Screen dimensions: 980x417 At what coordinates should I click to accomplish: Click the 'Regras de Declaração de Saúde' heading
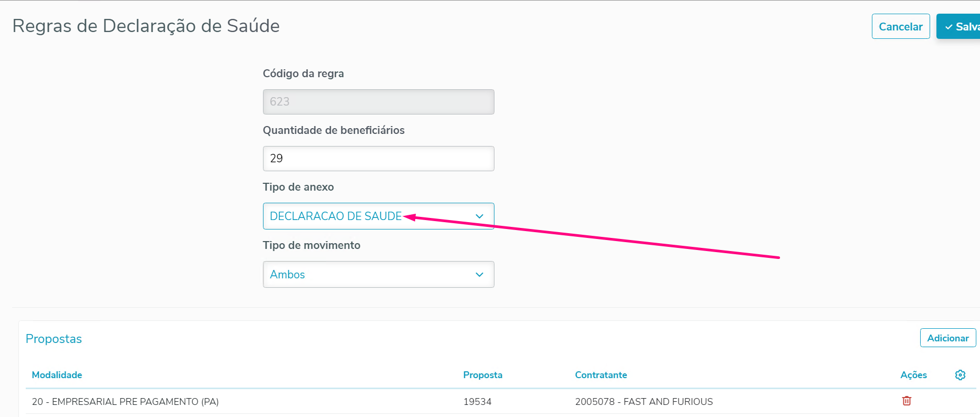(146, 26)
